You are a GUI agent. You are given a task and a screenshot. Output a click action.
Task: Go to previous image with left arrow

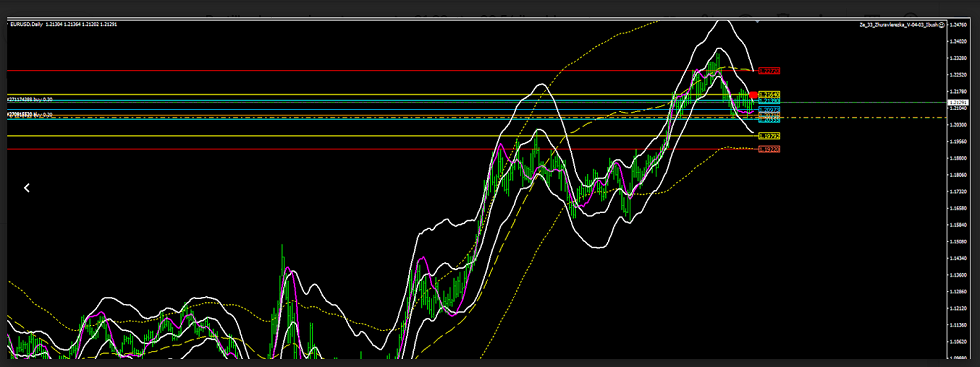click(27, 188)
